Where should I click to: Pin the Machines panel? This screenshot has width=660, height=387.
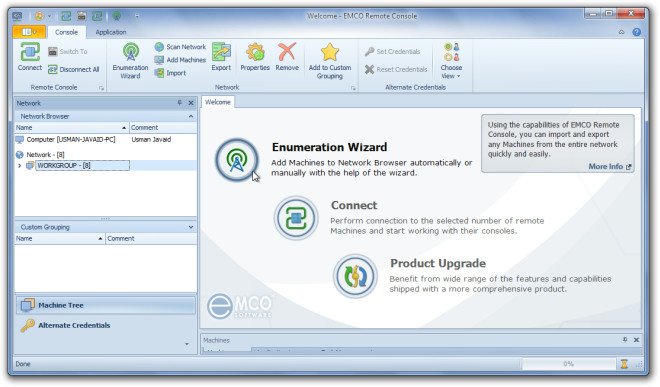[x=625, y=339]
